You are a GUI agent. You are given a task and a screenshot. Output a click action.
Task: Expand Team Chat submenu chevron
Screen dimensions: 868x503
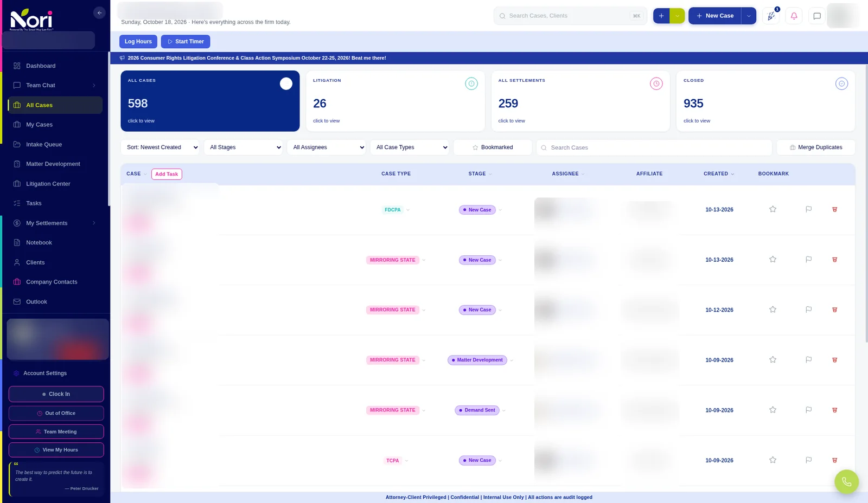pyautogui.click(x=94, y=86)
